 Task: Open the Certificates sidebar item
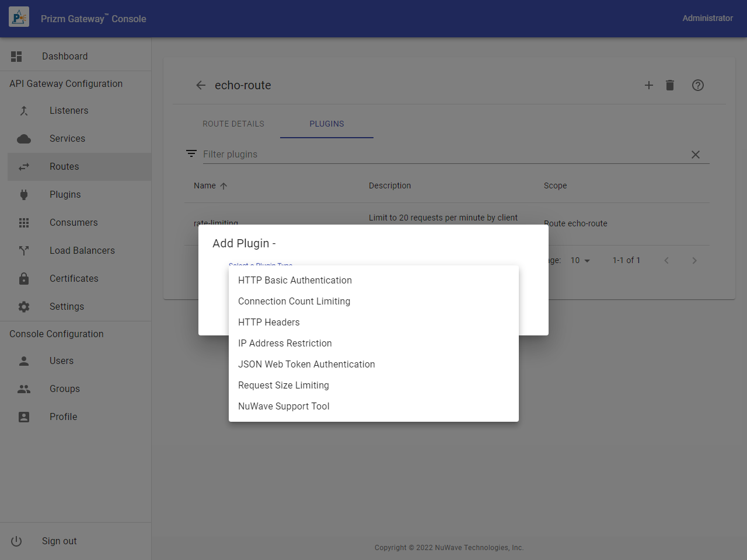74,279
